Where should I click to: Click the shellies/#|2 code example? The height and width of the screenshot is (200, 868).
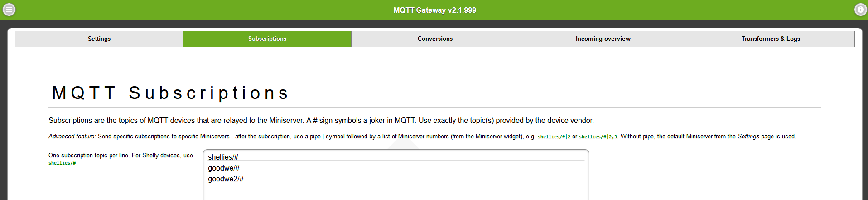[554, 137]
